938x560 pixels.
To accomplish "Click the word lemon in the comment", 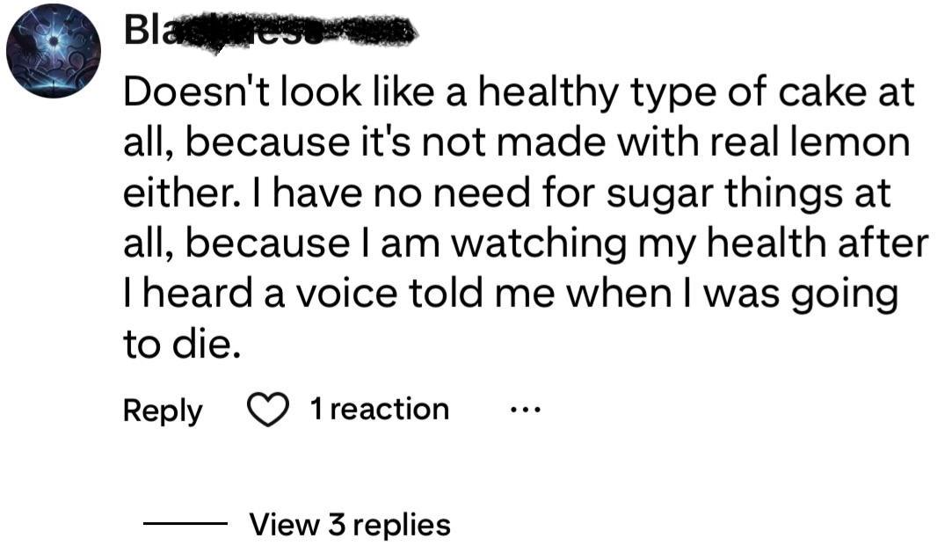I will (x=857, y=142).
